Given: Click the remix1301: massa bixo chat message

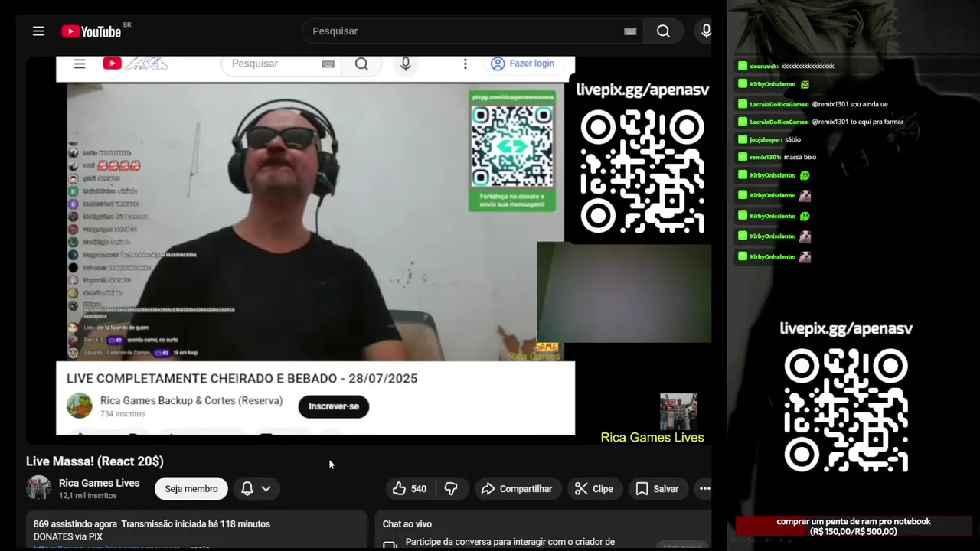Looking at the screenshot, I should click(x=777, y=158).
